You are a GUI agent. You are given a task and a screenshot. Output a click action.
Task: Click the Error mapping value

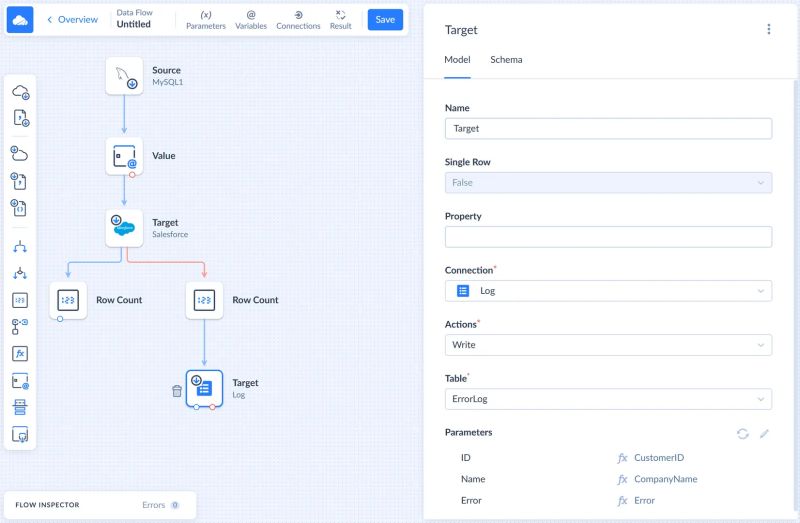(644, 501)
